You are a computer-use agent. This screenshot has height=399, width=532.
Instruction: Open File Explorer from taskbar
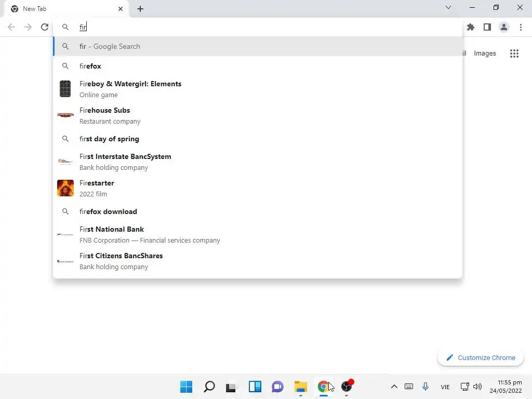coord(301,387)
